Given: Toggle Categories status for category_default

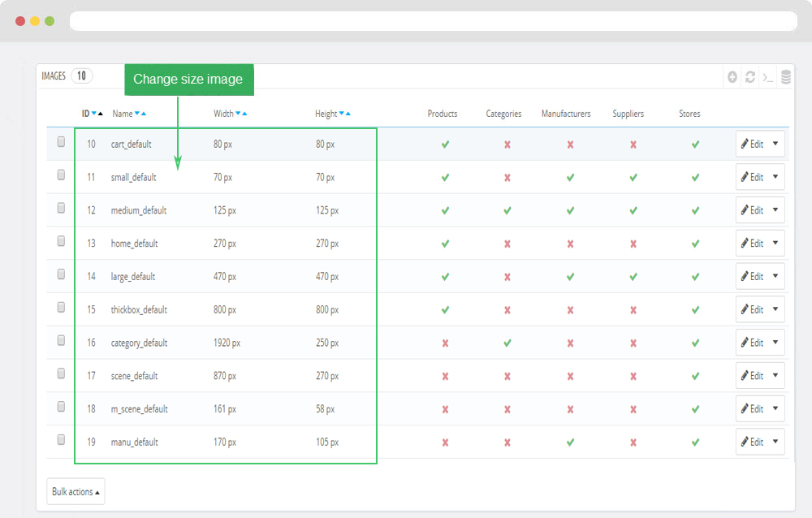Looking at the screenshot, I should pos(508,343).
